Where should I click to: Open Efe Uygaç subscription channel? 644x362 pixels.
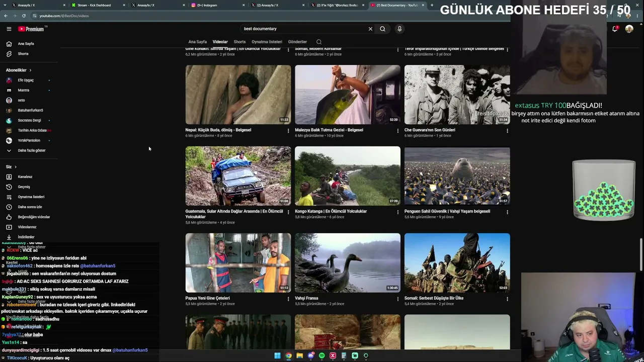click(26, 80)
